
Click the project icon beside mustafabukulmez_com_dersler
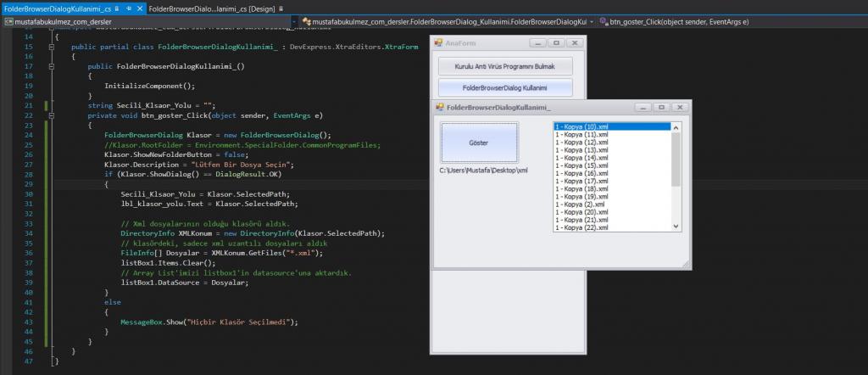click(x=8, y=21)
